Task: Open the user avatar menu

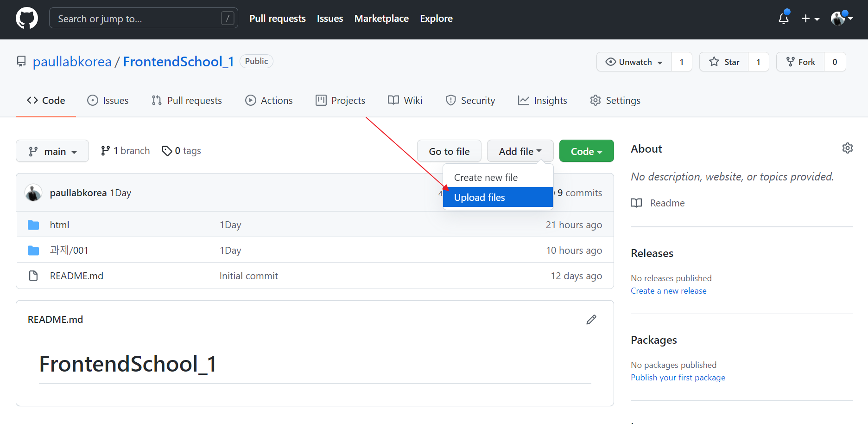Action: tap(842, 19)
